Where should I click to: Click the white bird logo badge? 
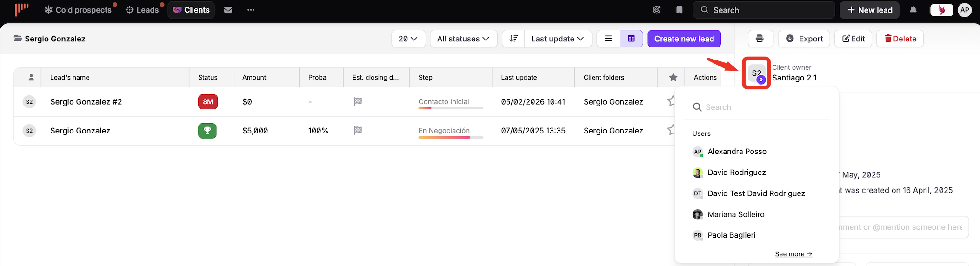(x=941, y=10)
